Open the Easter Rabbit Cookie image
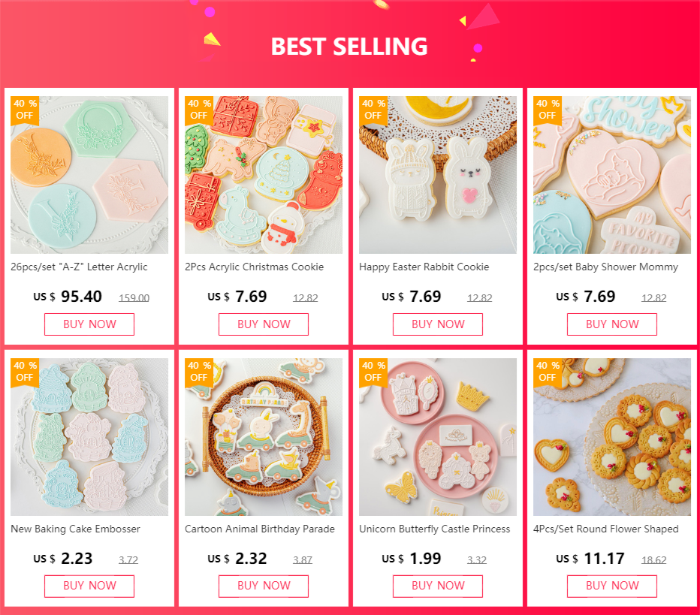The image size is (700, 615). click(x=437, y=175)
